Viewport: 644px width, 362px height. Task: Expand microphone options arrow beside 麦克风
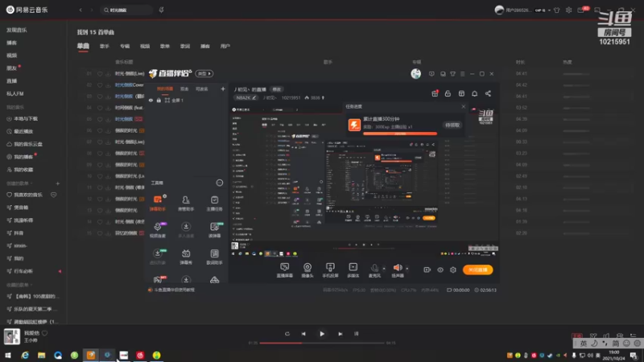point(384,269)
